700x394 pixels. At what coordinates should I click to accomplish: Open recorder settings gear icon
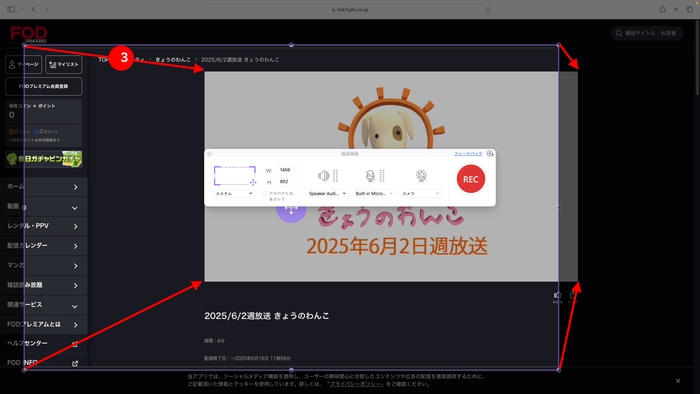(x=490, y=153)
